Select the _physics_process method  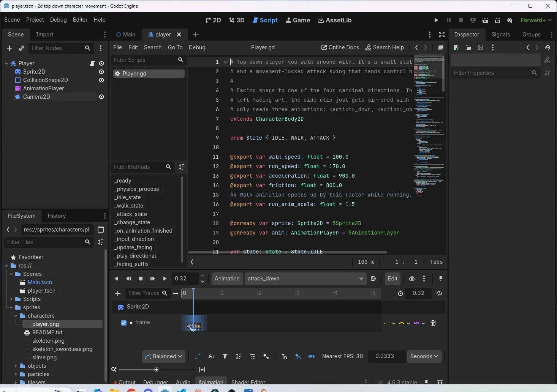point(137,189)
